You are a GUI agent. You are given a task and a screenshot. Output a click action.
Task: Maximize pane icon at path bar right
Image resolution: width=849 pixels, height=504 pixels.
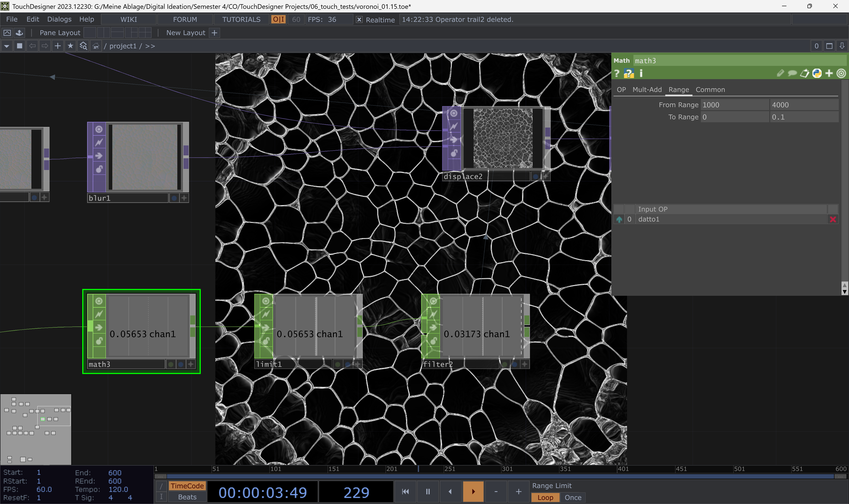(x=829, y=46)
